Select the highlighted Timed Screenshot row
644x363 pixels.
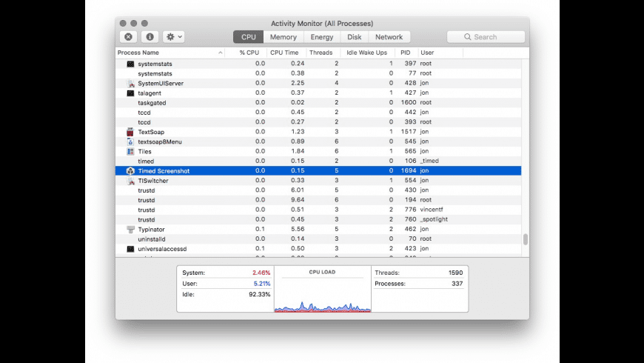point(318,170)
